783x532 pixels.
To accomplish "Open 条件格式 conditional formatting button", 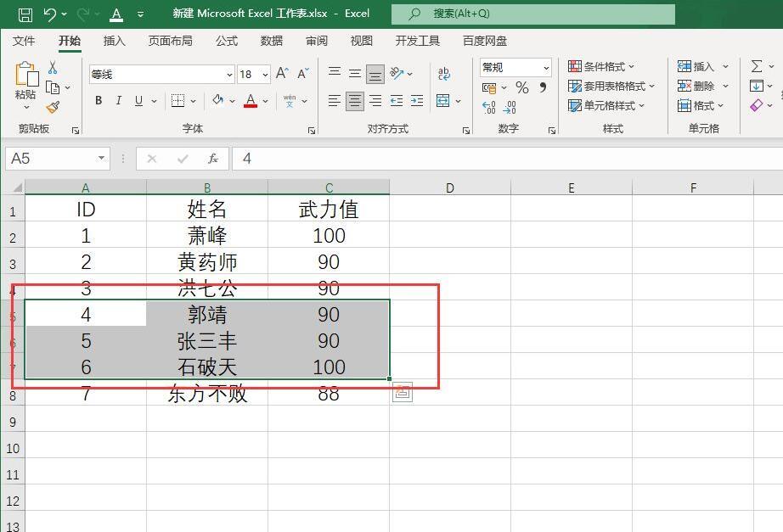I will pos(601,66).
